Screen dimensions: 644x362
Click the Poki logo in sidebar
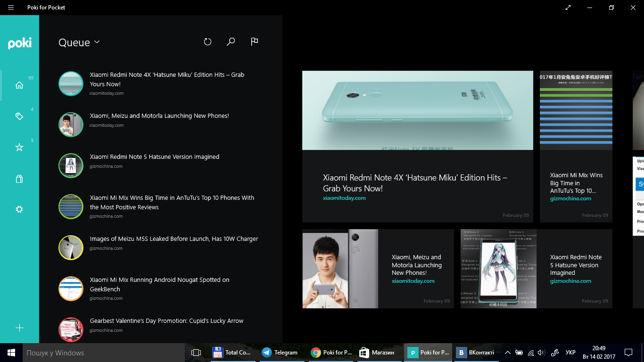[20, 43]
